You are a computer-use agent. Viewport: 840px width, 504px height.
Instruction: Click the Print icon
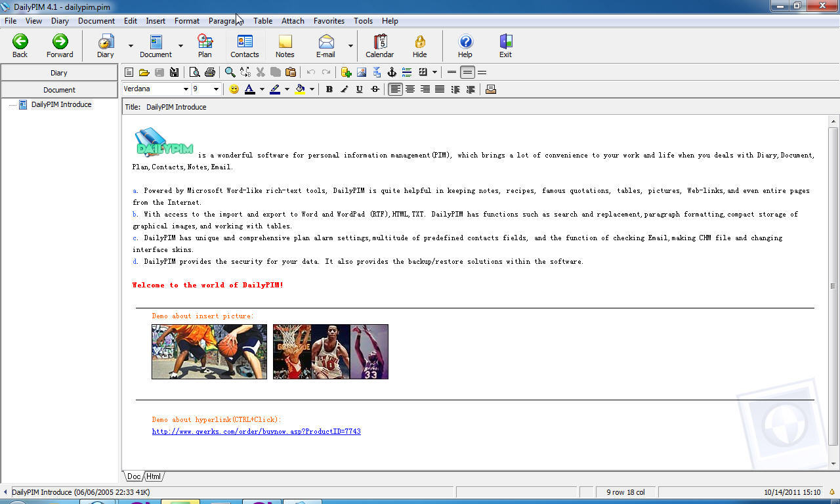(x=209, y=72)
